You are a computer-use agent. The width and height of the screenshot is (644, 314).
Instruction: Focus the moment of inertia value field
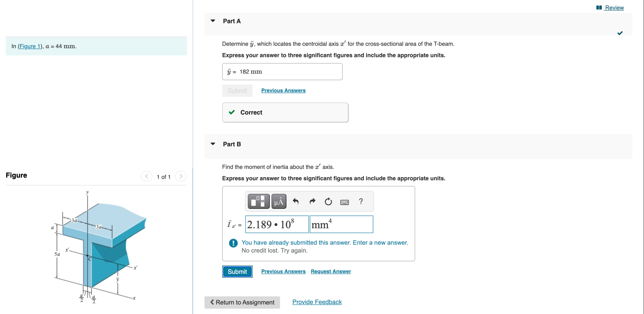click(x=277, y=224)
